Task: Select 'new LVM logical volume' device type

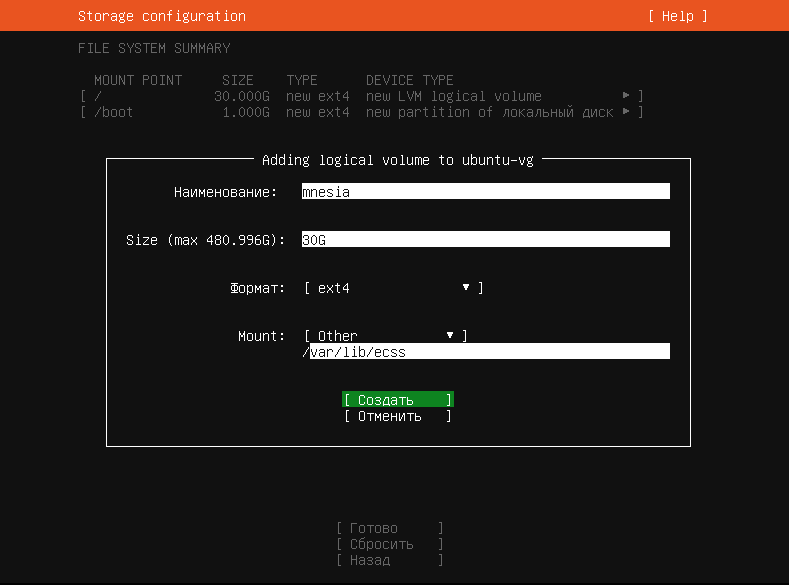Action: (454, 96)
